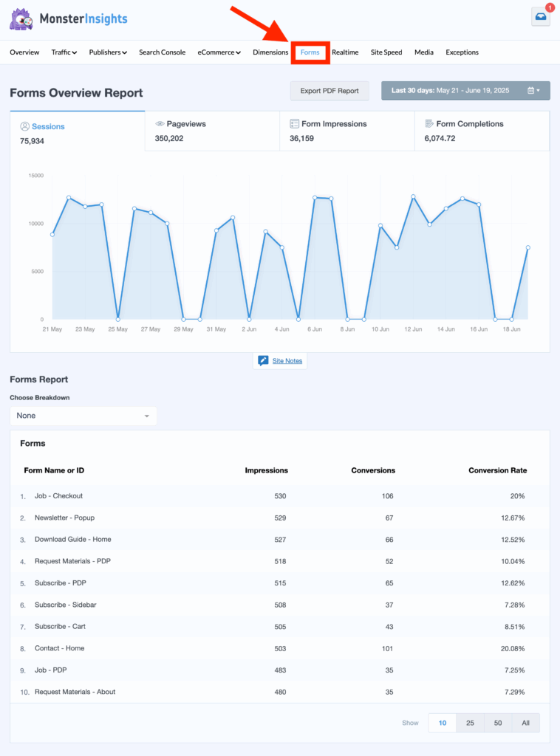The height and width of the screenshot is (756, 560).
Task: Go to the Forms report tab
Action: pos(310,52)
